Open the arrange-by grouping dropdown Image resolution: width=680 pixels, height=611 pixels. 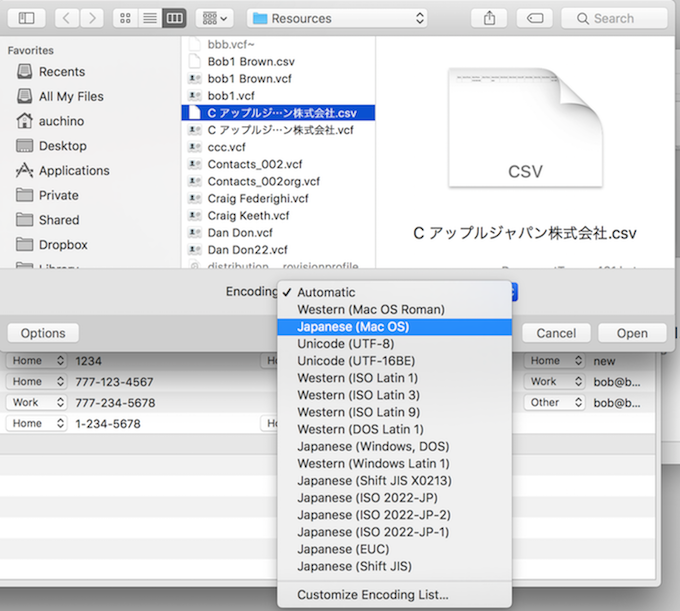pyautogui.click(x=214, y=18)
